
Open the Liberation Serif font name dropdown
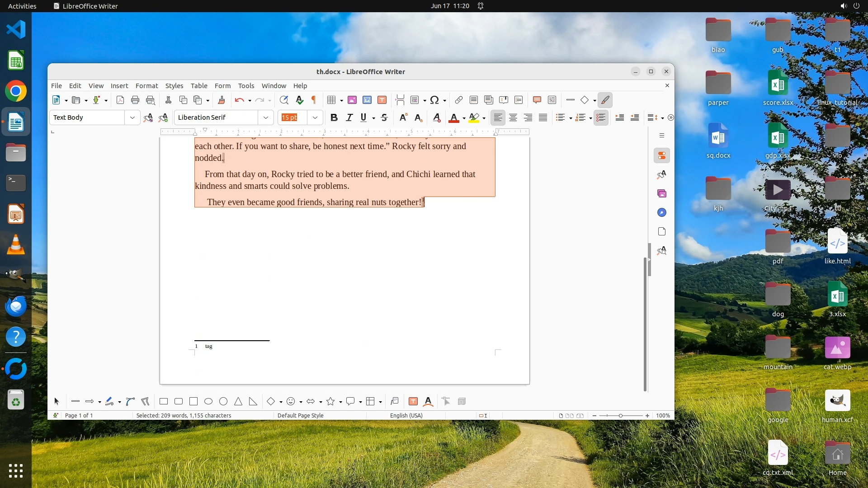(266, 118)
